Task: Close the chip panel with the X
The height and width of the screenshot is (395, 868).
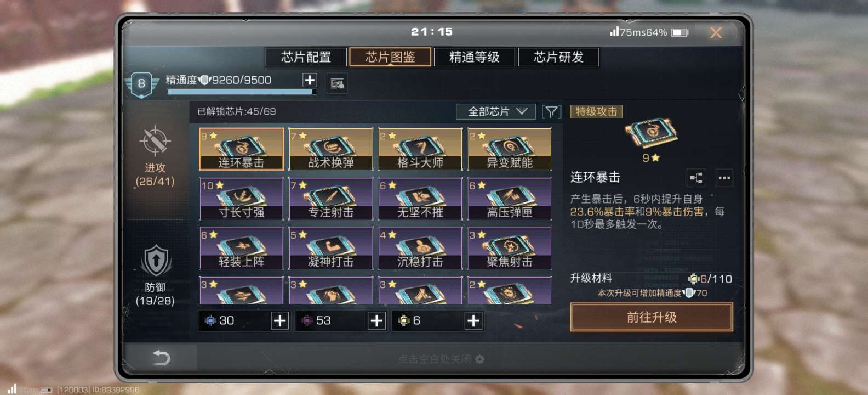Action: click(716, 33)
